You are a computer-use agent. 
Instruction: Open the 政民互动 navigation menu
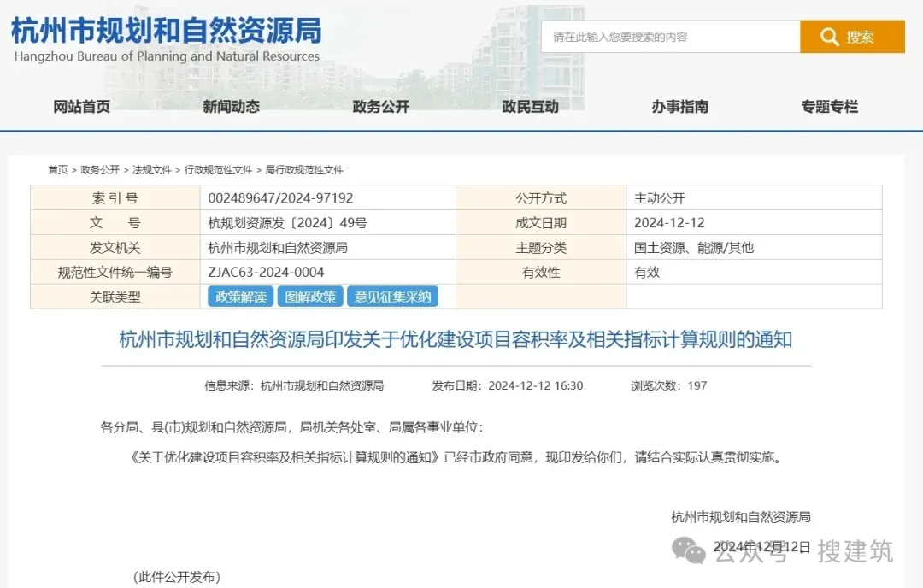[x=530, y=107]
